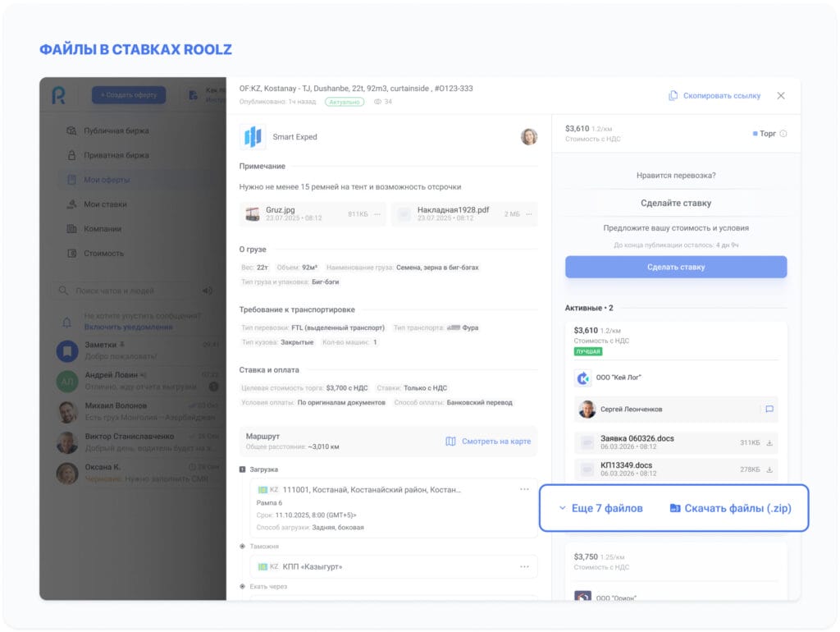Open the three-dot menu for Костанай loading point
The height and width of the screenshot is (632, 840).
[524, 489]
